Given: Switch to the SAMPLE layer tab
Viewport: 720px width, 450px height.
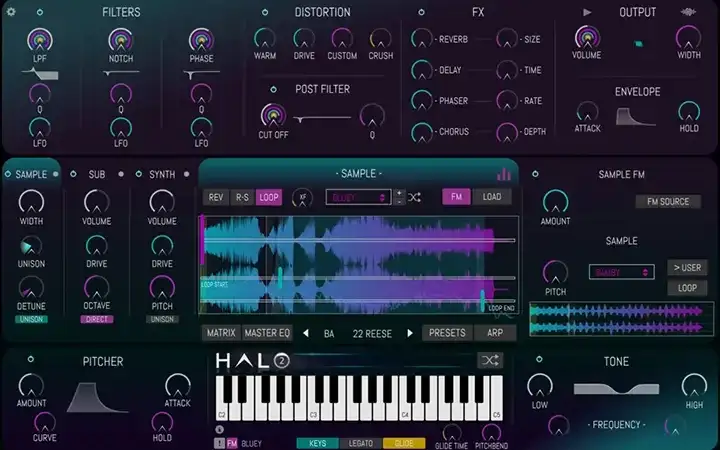Looking at the screenshot, I should (31, 174).
